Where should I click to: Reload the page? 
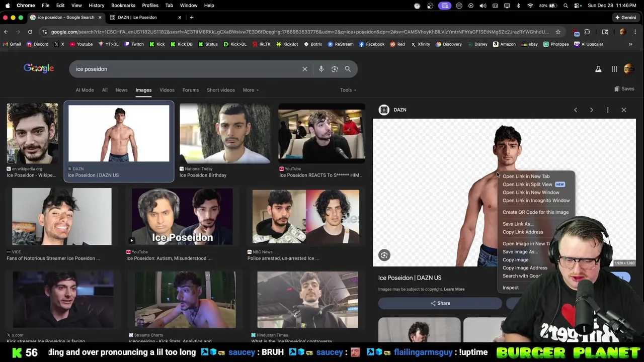(x=30, y=32)
